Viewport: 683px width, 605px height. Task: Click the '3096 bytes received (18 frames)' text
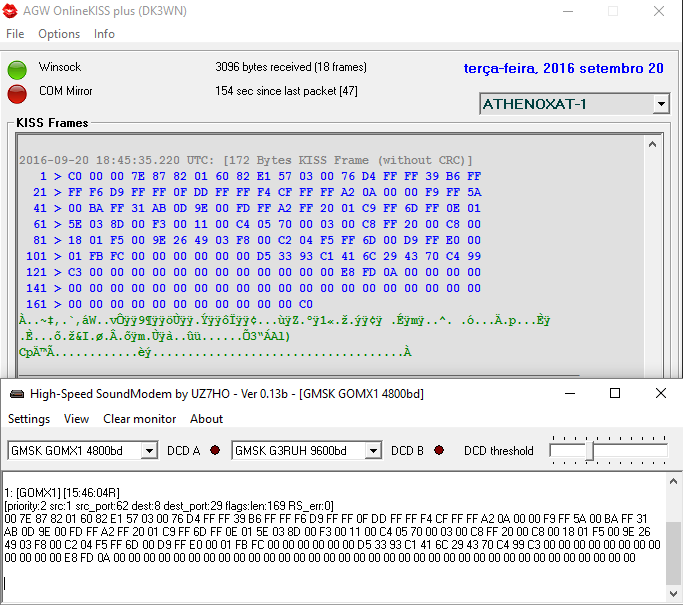click(x=291, y=67)
